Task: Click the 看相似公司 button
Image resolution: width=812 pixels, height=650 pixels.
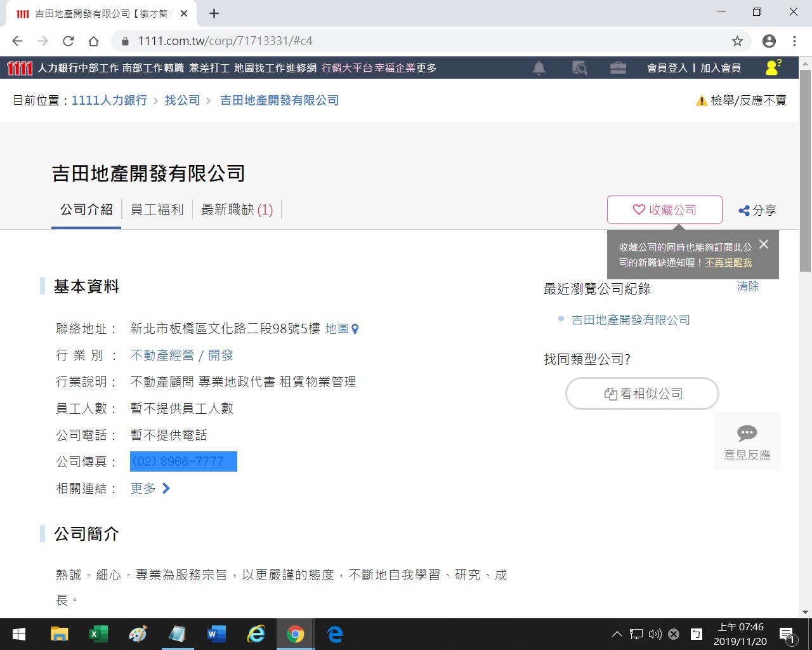Action: [642, 394]
